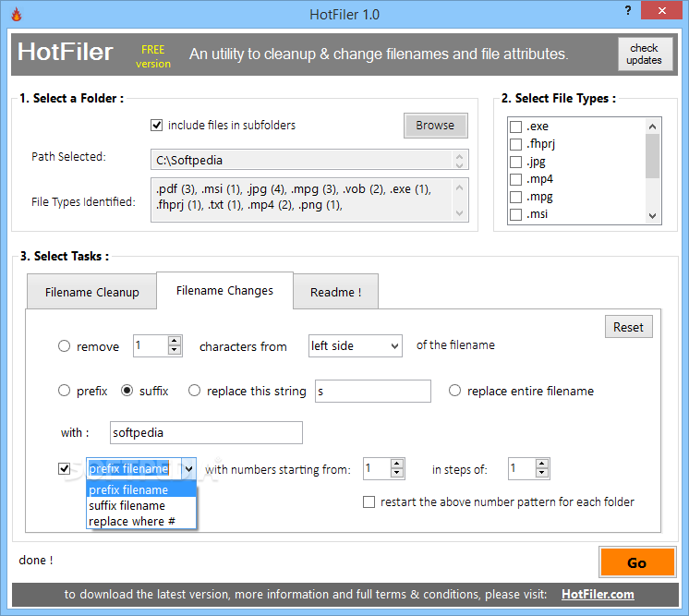689x616 pixels.
Task: Click file types list scroll down arrow
Action: (653, 216)
